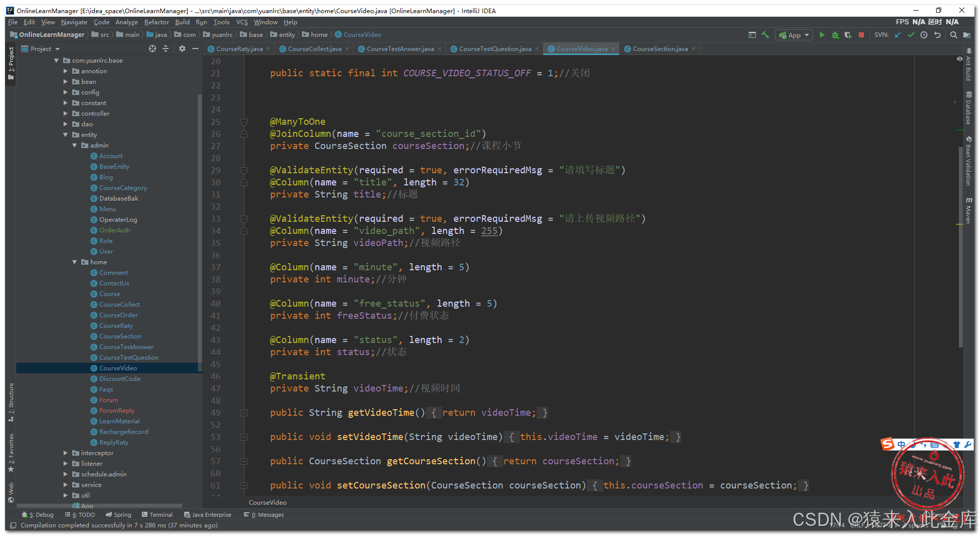Screen dimensions: 980x536
Task: Open the App run configuration dropdown
Action: [795, 35]
